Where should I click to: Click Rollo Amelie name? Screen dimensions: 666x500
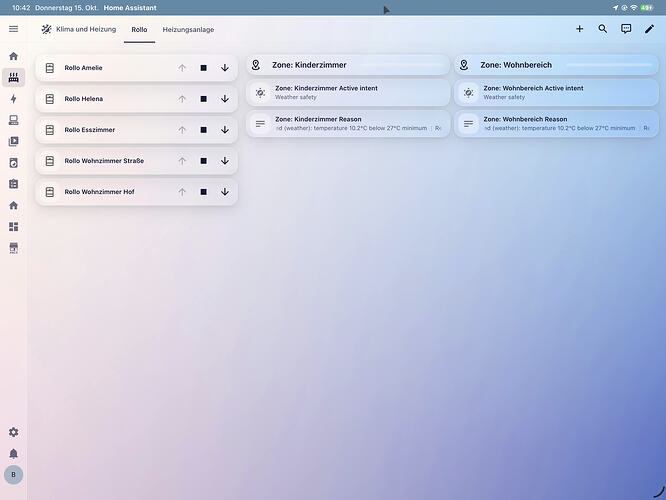(x=83, y=68)
